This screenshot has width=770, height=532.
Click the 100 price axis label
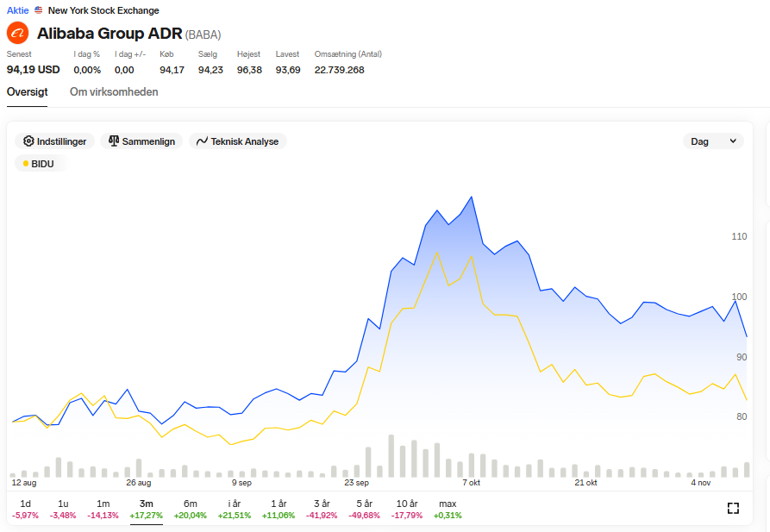(739, 297)
